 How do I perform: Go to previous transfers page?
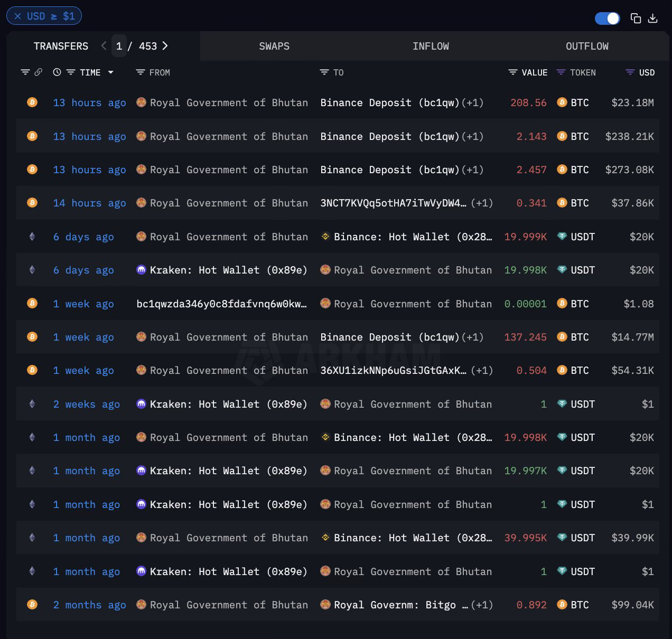click(104, 46)
